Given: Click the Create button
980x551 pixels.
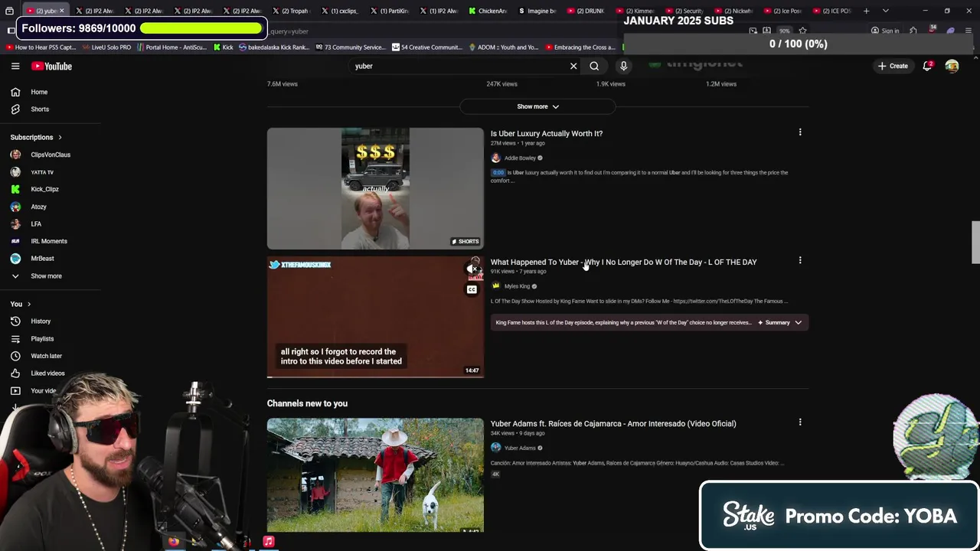Looking at the screenshot, I should click(893, 67).
